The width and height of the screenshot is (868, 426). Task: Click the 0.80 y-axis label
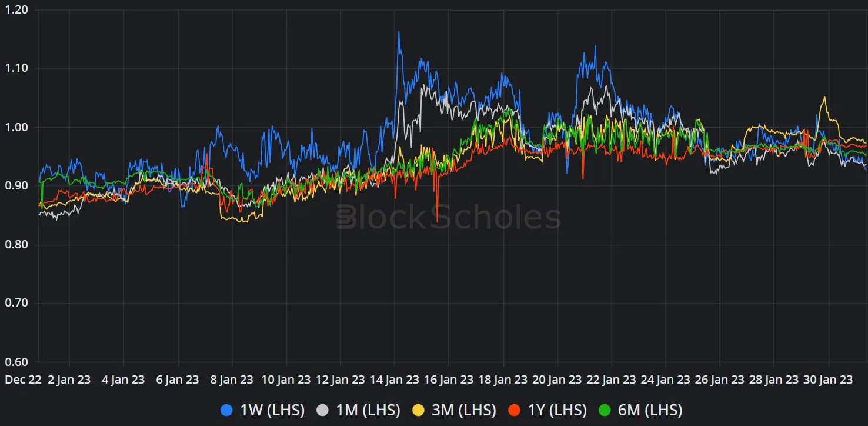coord(16,245)
